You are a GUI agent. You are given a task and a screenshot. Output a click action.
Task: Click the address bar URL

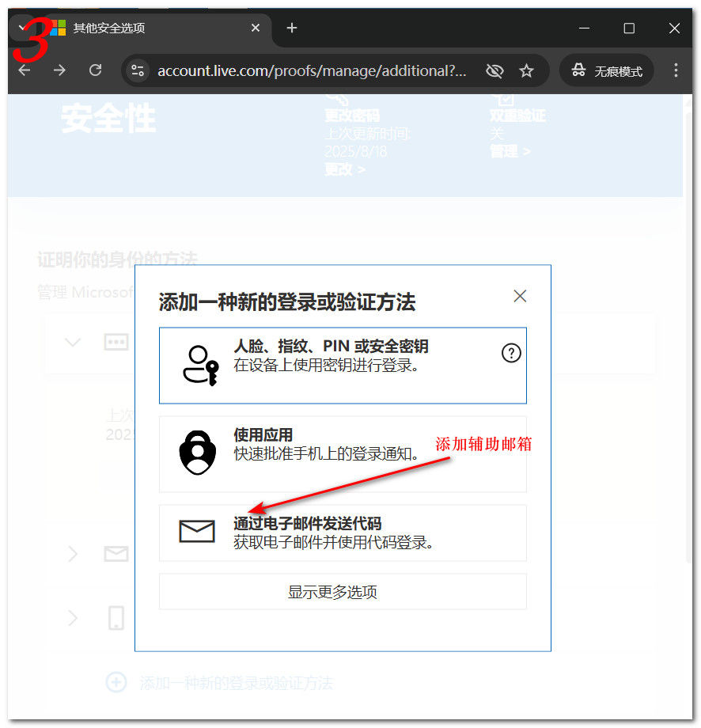(x=312, y=70)
